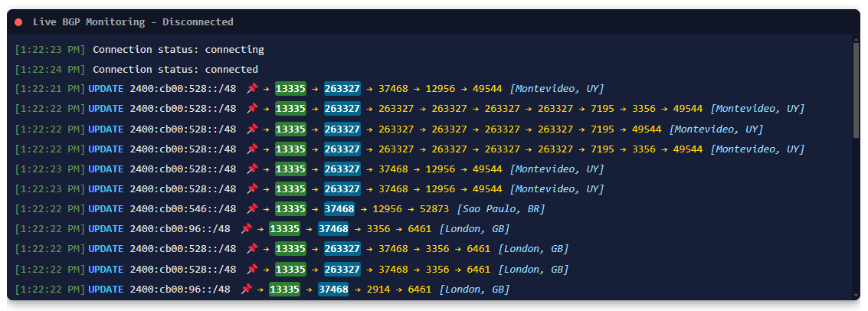Viewport: 868px width, 311px height.
Task: Click blue 37468 badge in 96::/48 row with 3356
Action: 333,228
